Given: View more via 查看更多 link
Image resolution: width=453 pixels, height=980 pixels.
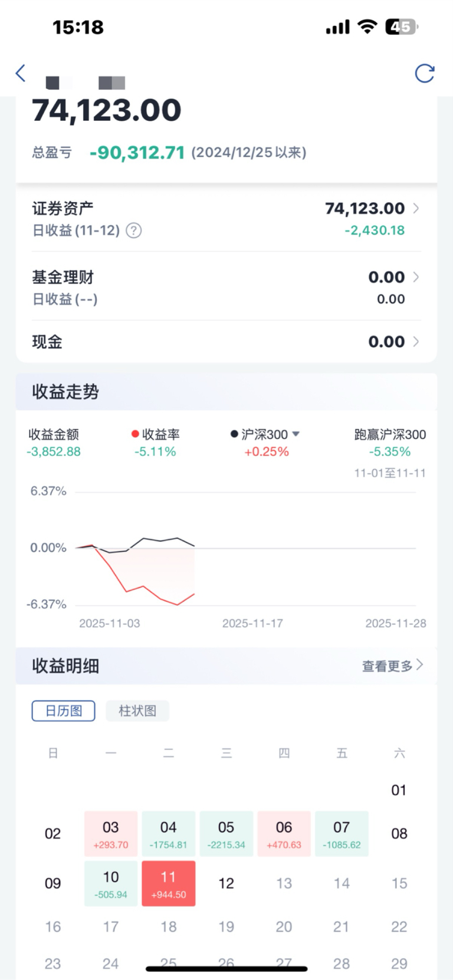Looking at the screenshot, I should pos(392,666).
